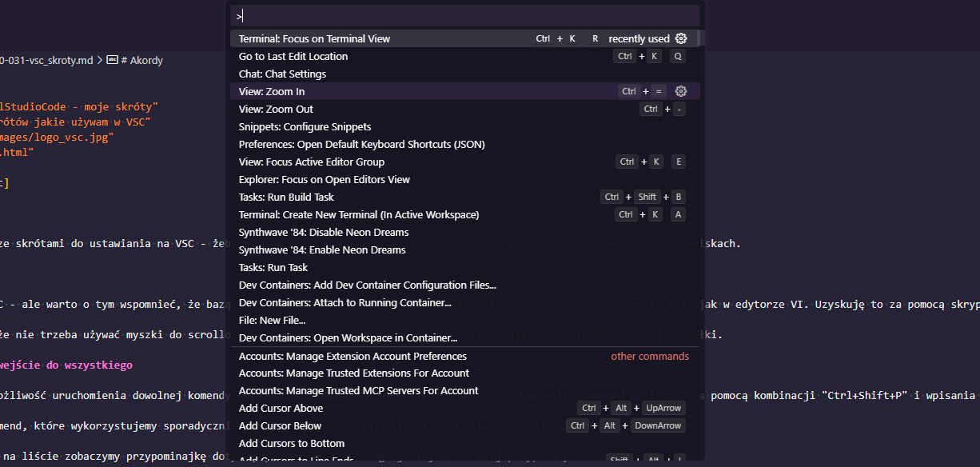980x467 pixels.
Task: Select Dev Containers: Attach to Running Container
Action: click(345, 302)
